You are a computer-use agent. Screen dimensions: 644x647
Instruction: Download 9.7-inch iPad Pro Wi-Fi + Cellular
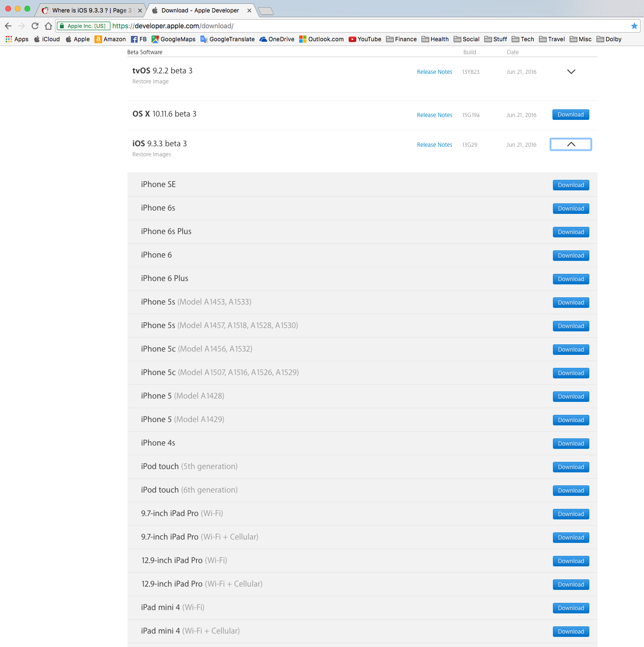(571, 538)
